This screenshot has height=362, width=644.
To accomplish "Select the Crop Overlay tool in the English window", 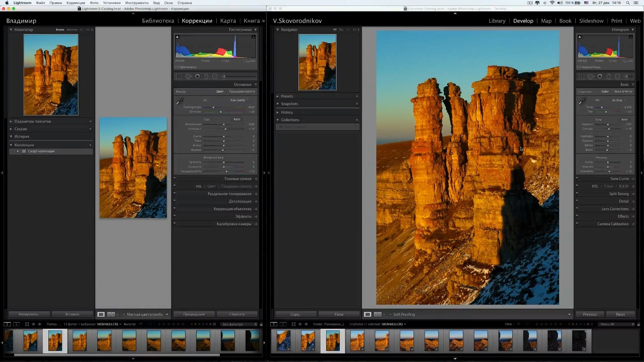I will click(x=581, y=76).
